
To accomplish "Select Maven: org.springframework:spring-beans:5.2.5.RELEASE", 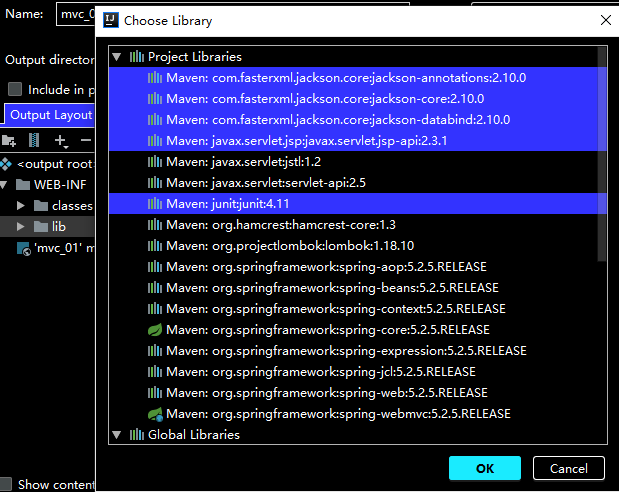I will (332, 288).
